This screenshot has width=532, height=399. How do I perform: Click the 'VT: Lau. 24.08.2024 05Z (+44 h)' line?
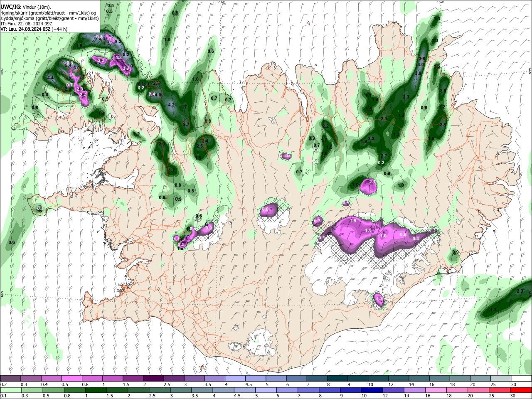pos(34,29)
